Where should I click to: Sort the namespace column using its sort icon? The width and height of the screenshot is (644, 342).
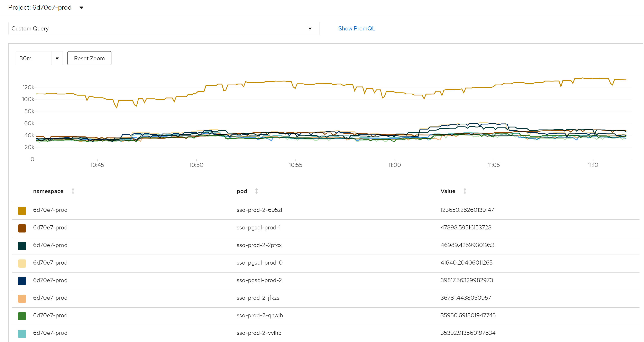coord(73,191)
